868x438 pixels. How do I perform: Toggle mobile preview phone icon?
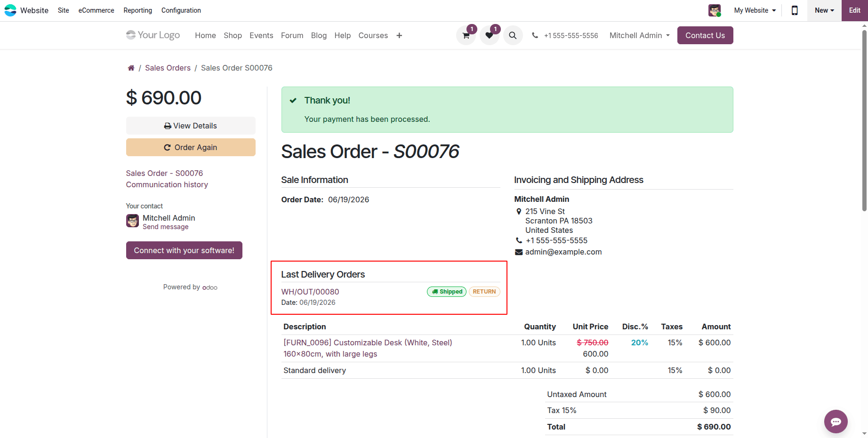point(795,10)
